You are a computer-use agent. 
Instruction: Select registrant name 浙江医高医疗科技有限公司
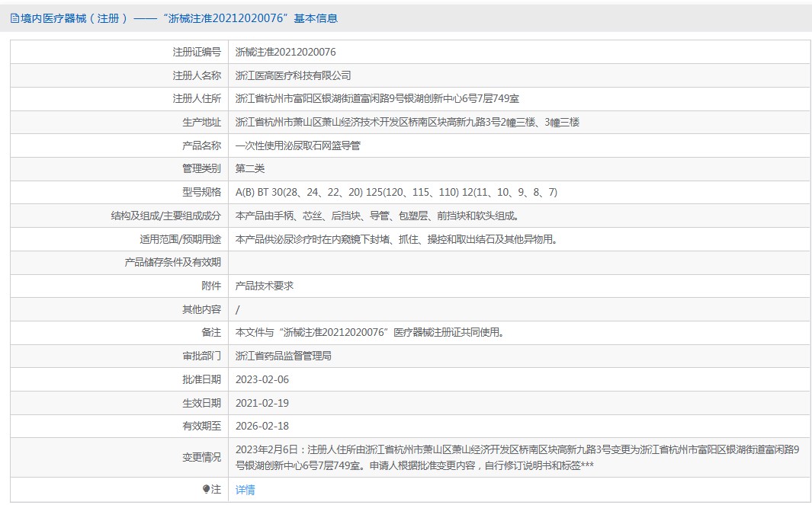[293, 75]
